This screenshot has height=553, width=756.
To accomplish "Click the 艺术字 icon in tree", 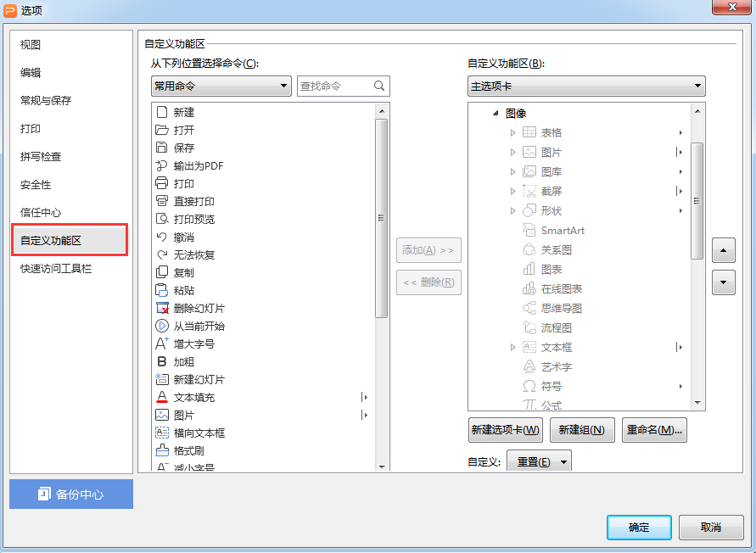I will 529,366.
